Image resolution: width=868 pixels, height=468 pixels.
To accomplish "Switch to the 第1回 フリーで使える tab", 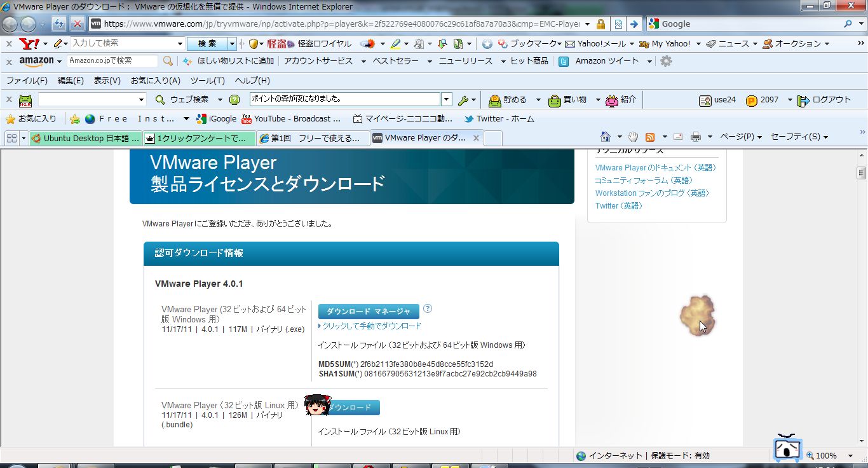I will coord(313,138).
